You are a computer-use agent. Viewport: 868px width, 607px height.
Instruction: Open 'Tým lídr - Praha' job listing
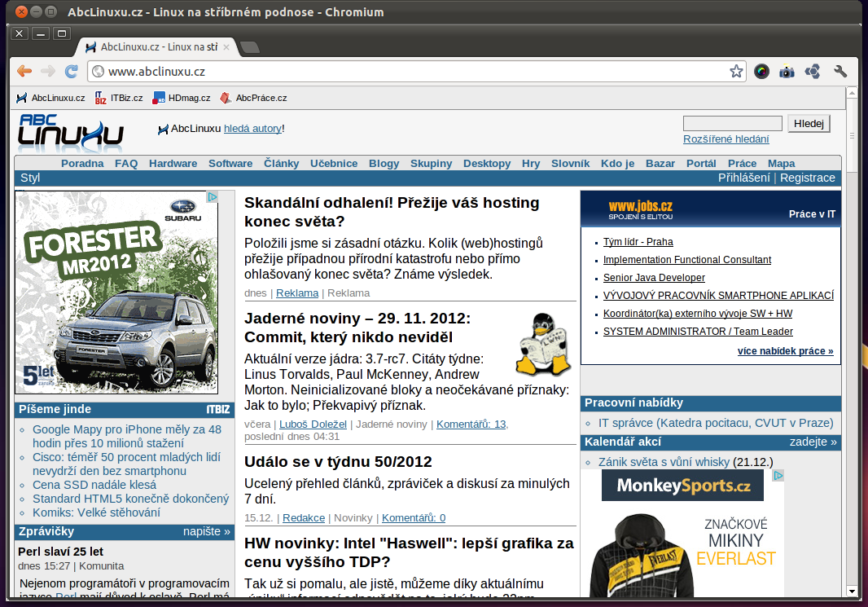click(638, 242)
